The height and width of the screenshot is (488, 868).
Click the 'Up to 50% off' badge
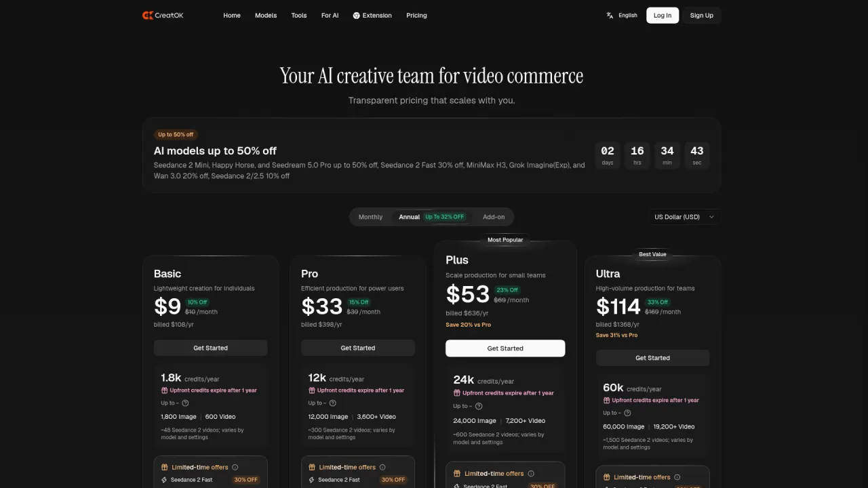coord(176,134)
